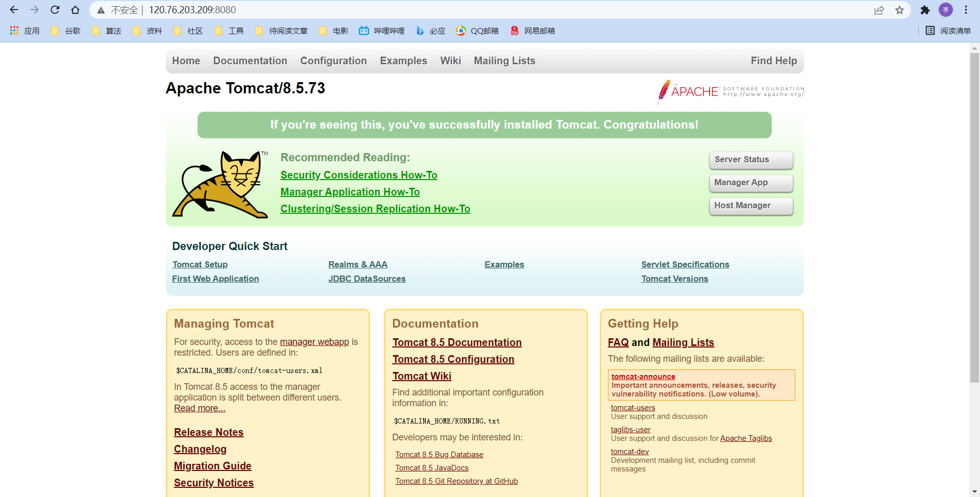Open the Chrome three-dot menu
Image resolution: width=980 pixels, height=497 pixels.
click(x=966, y=10)
